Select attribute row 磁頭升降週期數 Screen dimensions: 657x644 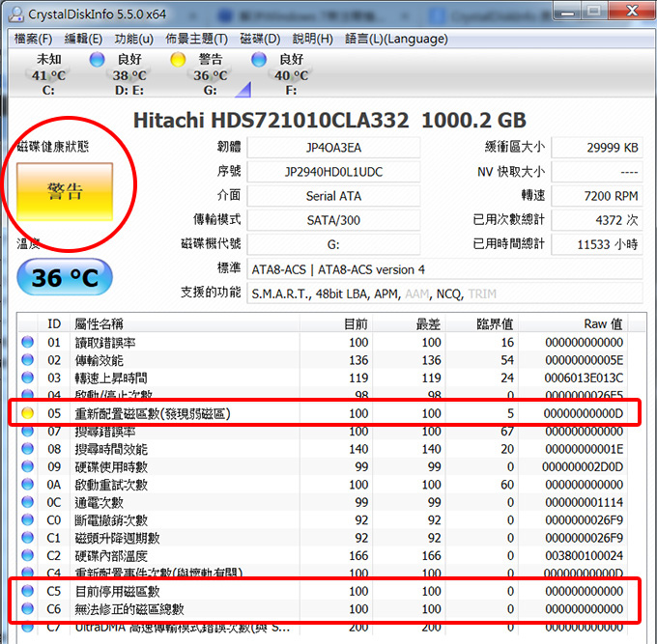click(323, 538)
